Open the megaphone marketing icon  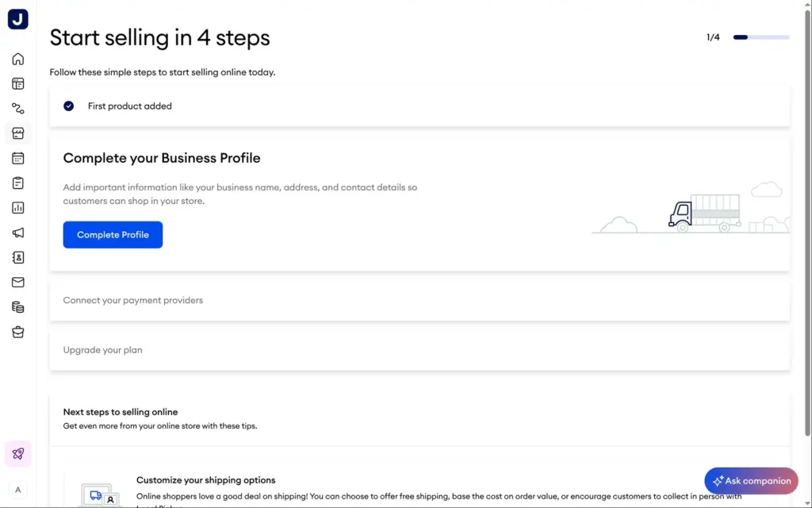point(17,233)
